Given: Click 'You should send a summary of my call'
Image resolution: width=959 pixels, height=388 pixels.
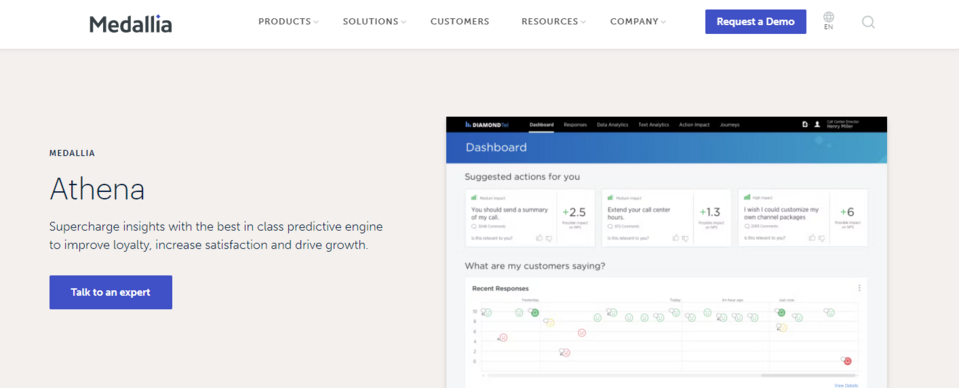Looking at the screenshot, I should pos(509,214).
